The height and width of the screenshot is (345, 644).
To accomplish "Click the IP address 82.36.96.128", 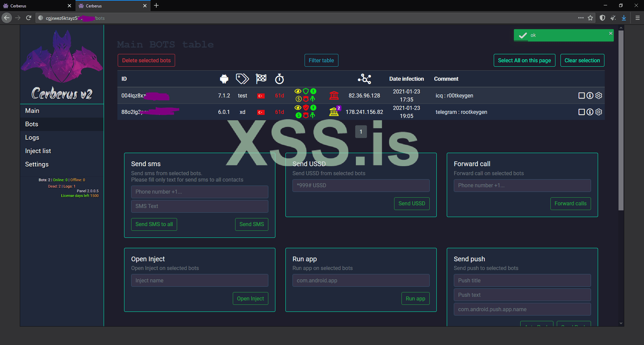I will (x=364, y=96).
